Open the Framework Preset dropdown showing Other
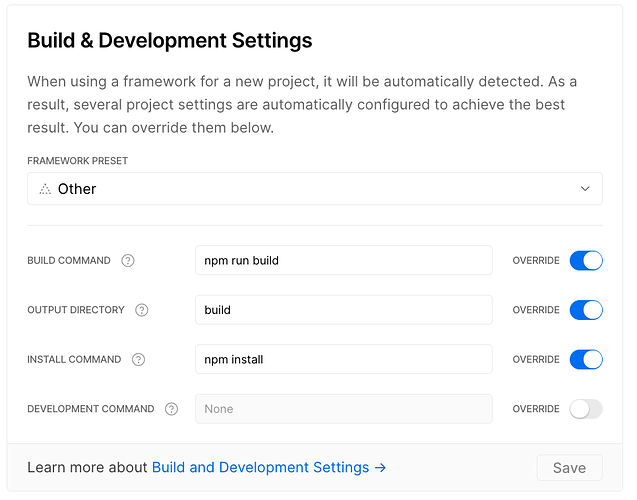Screen dimensions: 637x500 (x=314, y=189)
